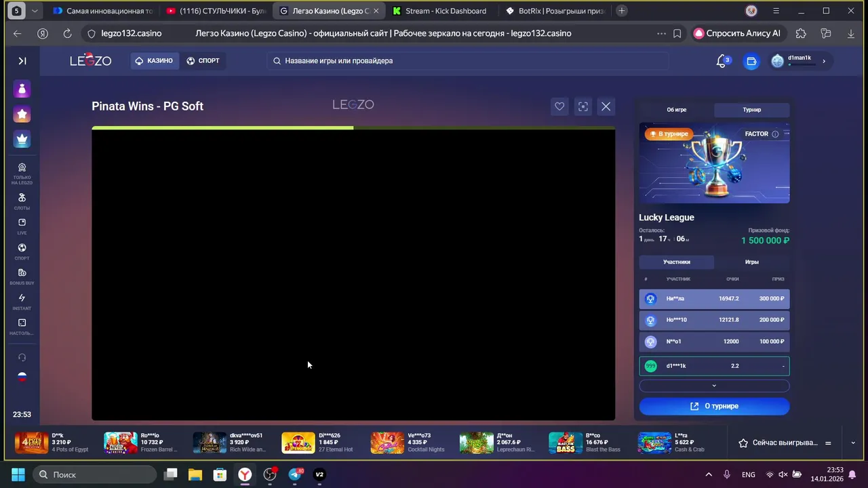Switch to BotRix browser tab
The height and width of the screenshot is (488, 868).
(555, 11)
